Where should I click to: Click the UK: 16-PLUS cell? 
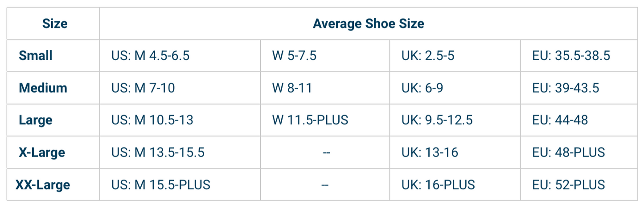(x=438, y=184)
